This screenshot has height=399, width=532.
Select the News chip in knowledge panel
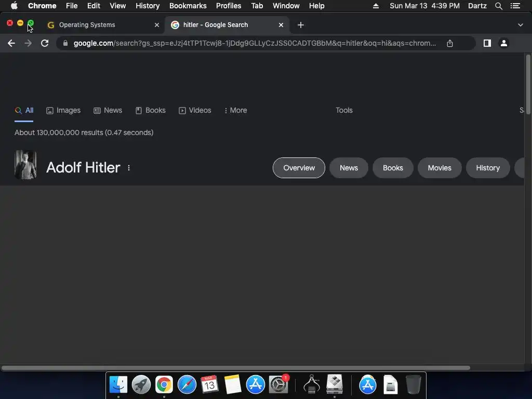point(349,168)
